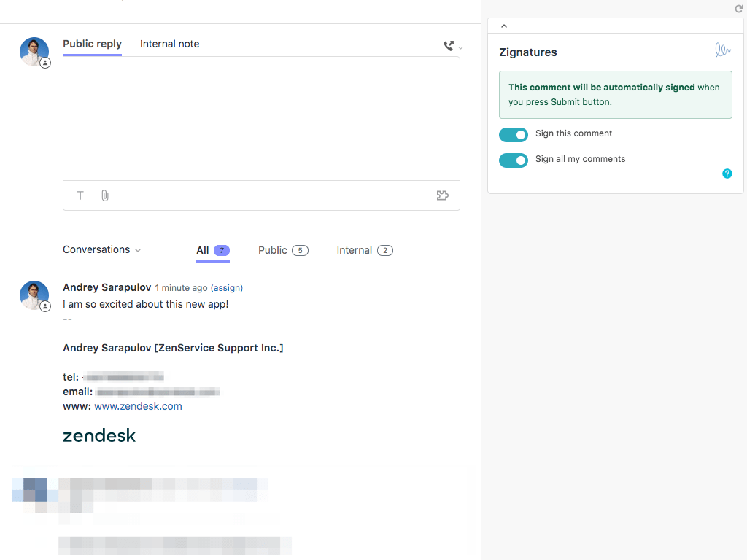Screen dimensions: 747x560
Task: Switch to the Internal note tab
Action: 169,44
